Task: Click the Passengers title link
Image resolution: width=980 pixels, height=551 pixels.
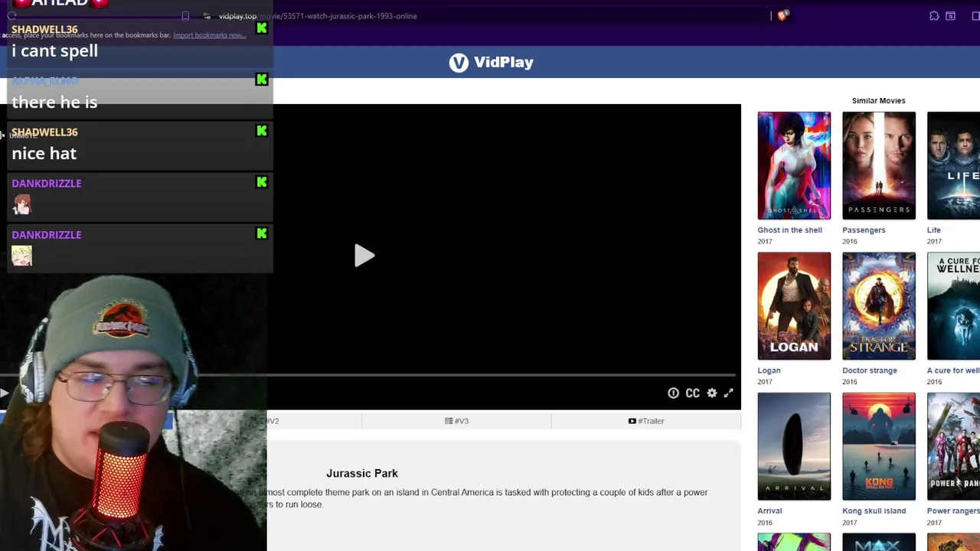Action: 864,230
